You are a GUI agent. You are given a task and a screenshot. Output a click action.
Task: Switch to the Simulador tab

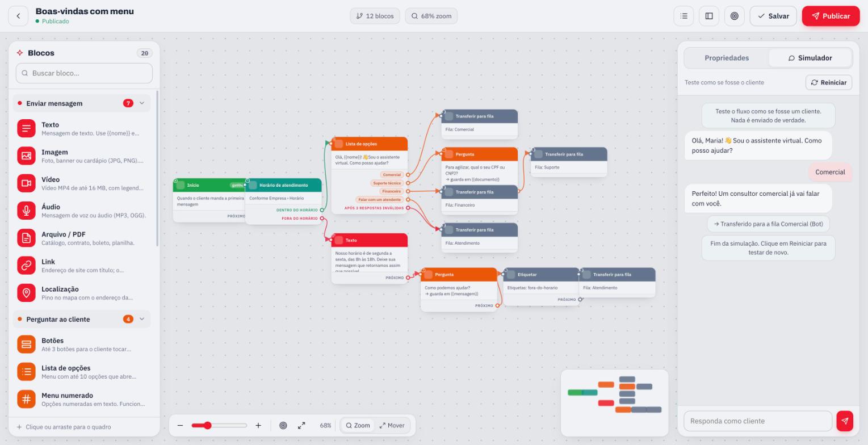tap(810, 58)
